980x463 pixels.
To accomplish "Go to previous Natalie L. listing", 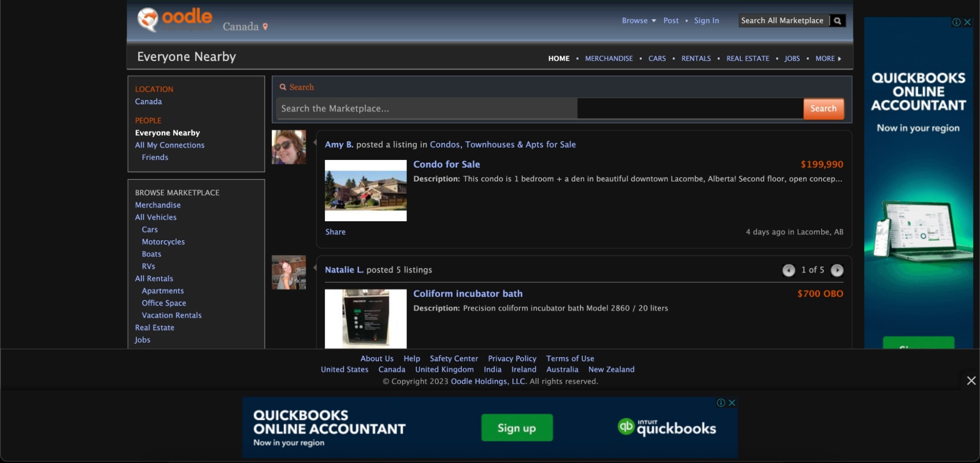I will pyautogui.click(x=788, y=270).
